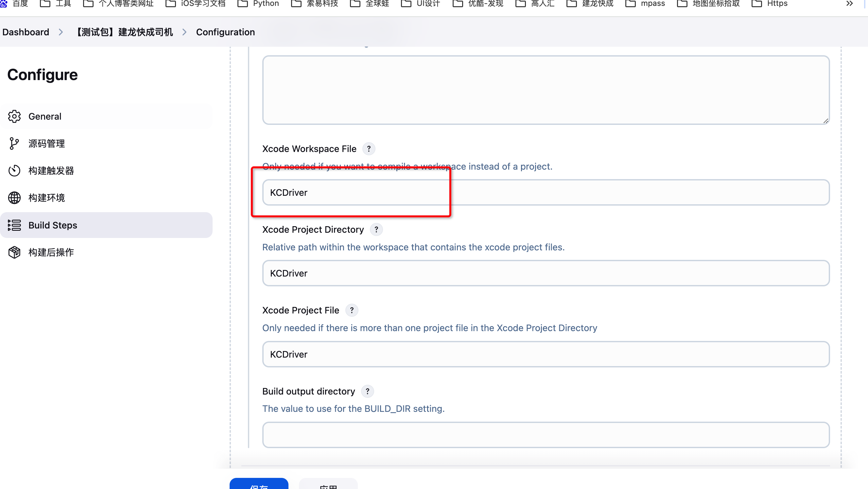
Task: Click the Build Steps list icon
Action: point(14,225)
